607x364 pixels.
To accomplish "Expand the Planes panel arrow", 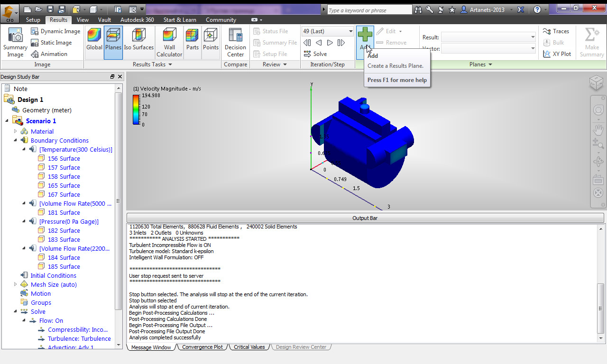I will click(x=490, y=64).
